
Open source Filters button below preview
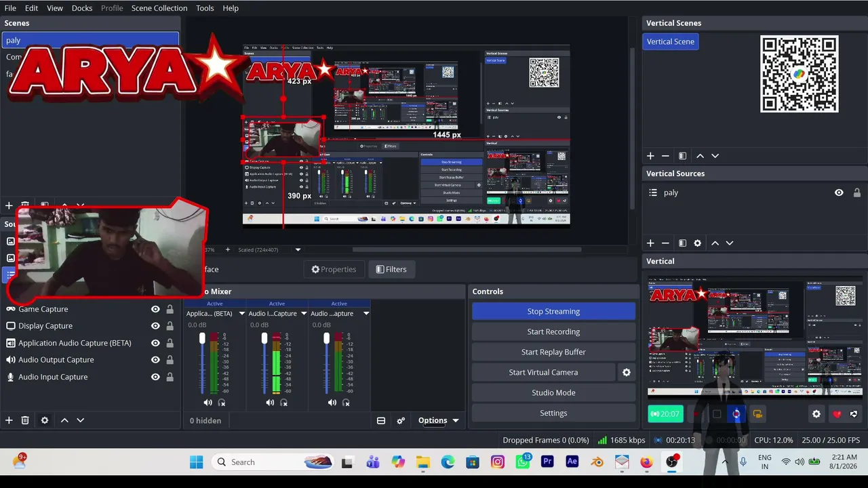391,269
